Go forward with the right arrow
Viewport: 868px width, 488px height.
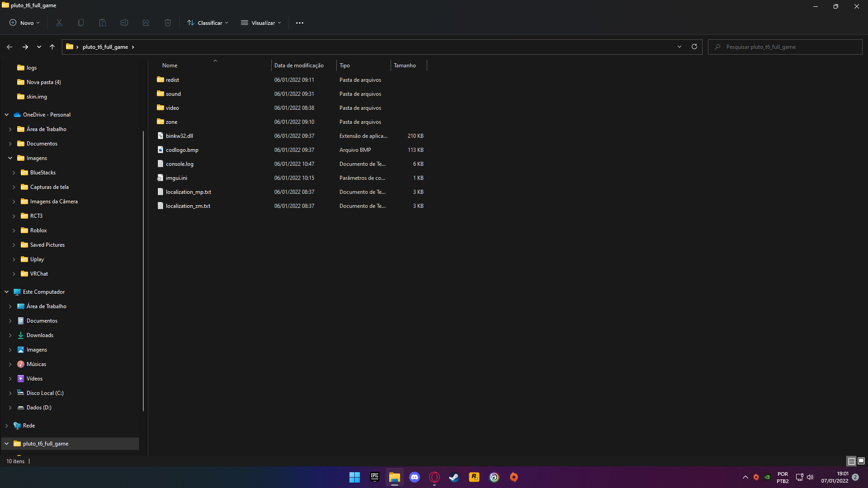tap(25, 47)
